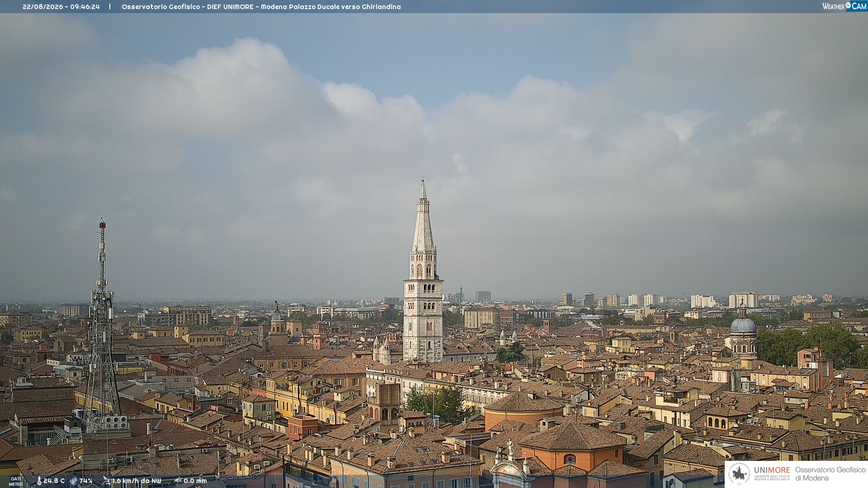Screen dimensions: 868x488
Task: Click the UNIMORE round seal emblem
Action: 739,474
